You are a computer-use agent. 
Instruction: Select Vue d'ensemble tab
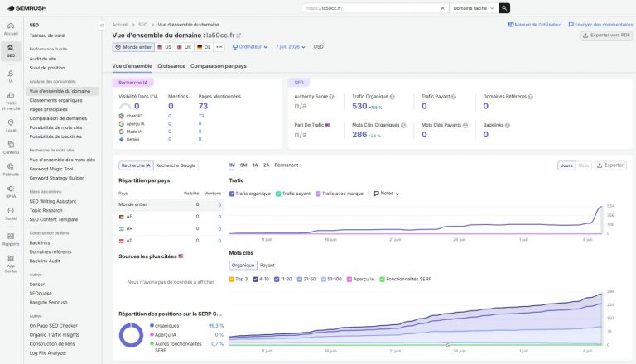(x=132, y=66)
